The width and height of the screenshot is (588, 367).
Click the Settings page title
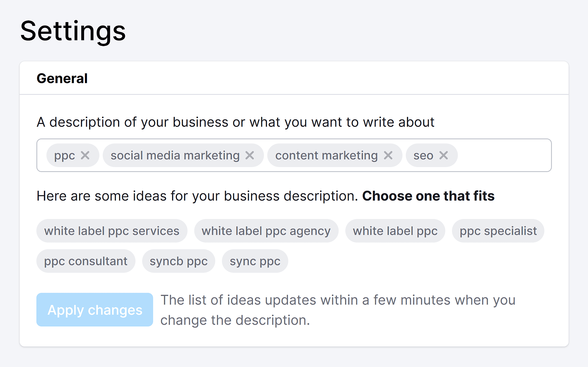click(73, 31)
